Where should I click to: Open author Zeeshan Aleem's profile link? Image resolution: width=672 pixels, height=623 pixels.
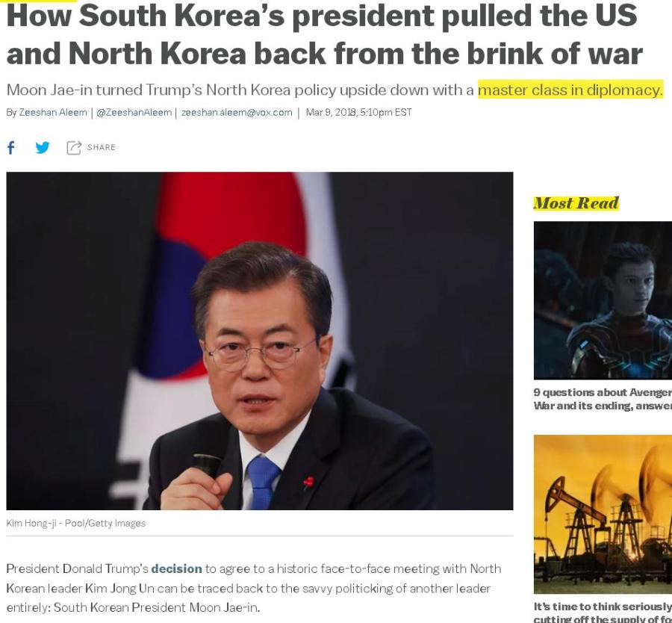[x=53, y=112]
